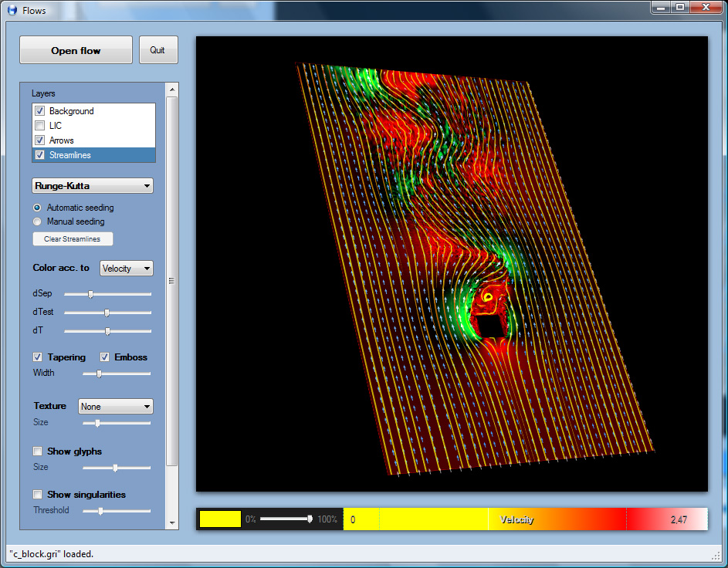The width and height of the screenshot is (728, 568).
Task: Expand the Color acc. to Velocity dropdown
Action: (127, 269)
